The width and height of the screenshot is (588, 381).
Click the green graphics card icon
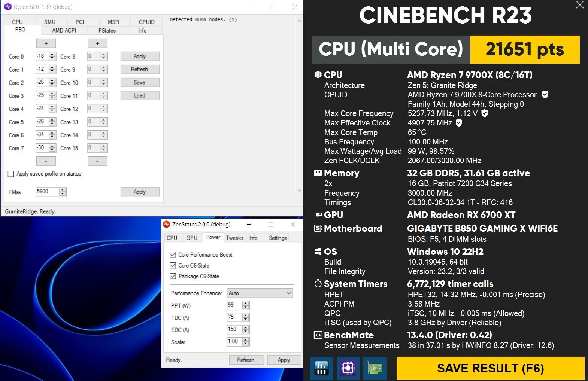point(375,368)
